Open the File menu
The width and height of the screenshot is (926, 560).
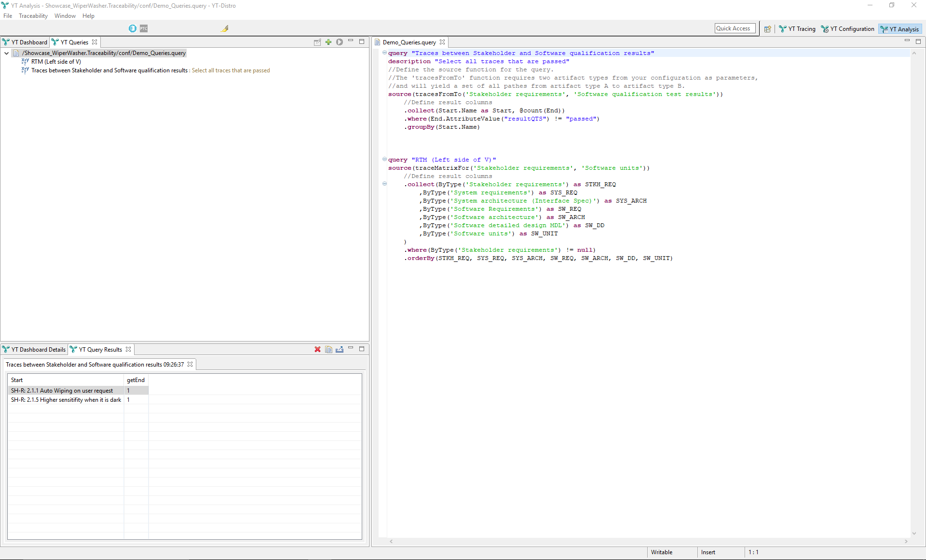8,16
